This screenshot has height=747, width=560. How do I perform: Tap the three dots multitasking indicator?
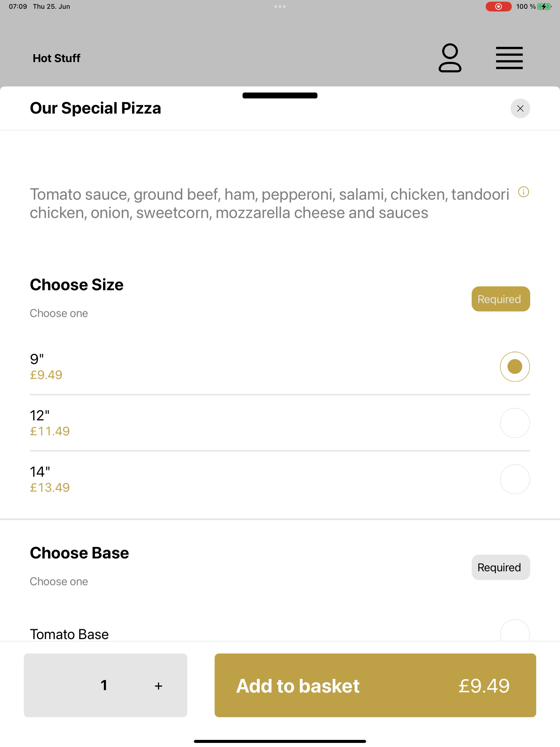[x=280, y=6]
